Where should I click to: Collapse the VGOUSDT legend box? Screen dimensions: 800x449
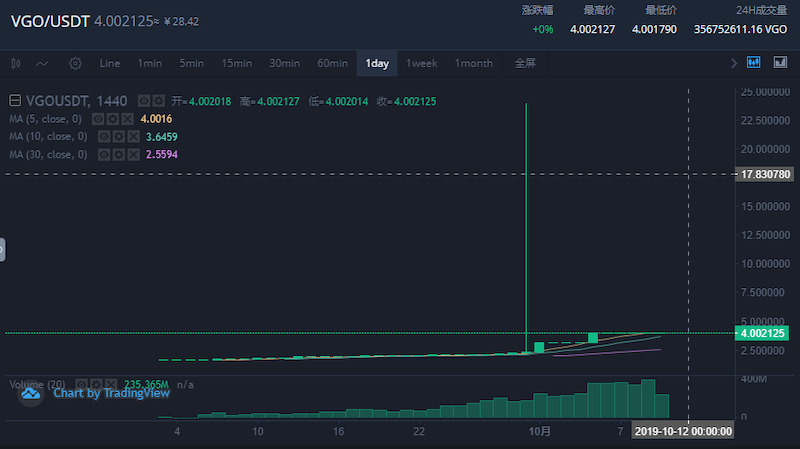pyautogui.click(x=15, y=101)
